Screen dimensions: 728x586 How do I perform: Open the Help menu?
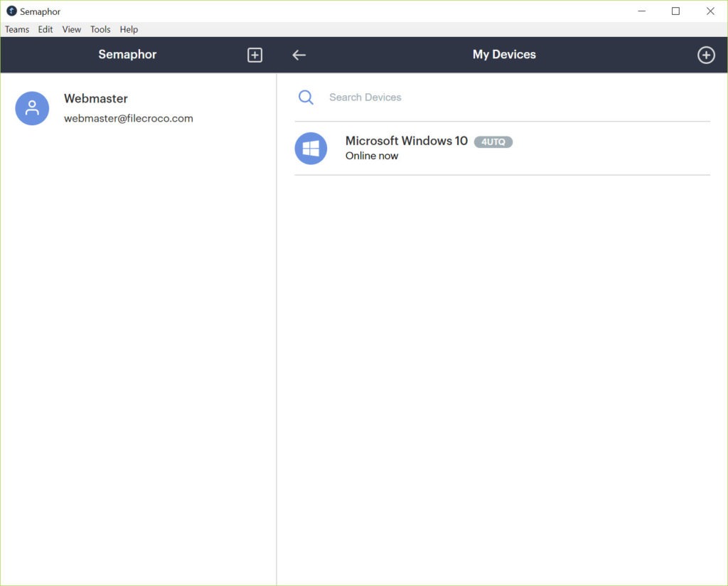point(129,29)
